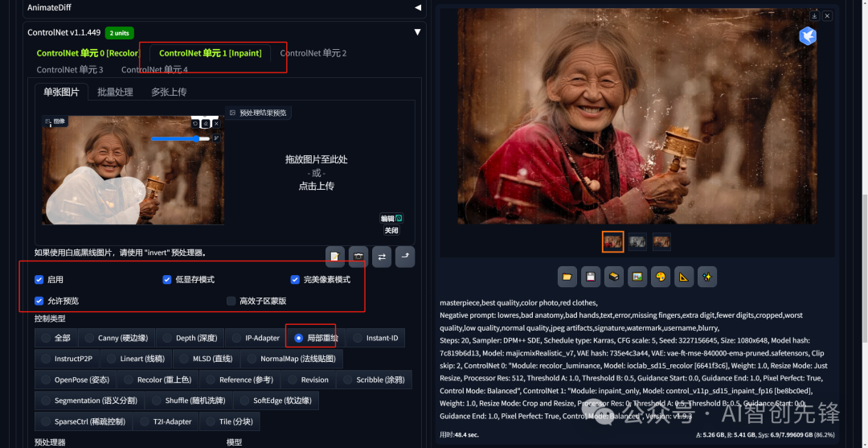Send image to inpaint palette icon
Image resolution: width=868 pixels, height=448 pixels.
661,277
